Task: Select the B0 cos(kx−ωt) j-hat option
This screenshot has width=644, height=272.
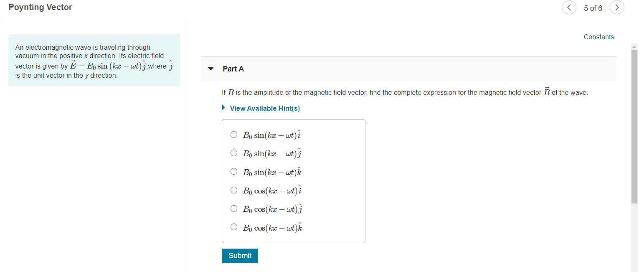Action: 234,208
